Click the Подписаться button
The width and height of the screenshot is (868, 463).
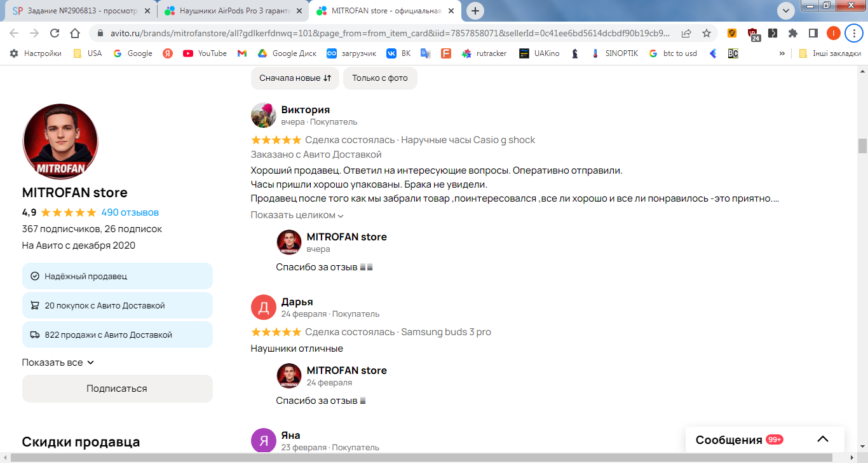click(x=117, y=389)
